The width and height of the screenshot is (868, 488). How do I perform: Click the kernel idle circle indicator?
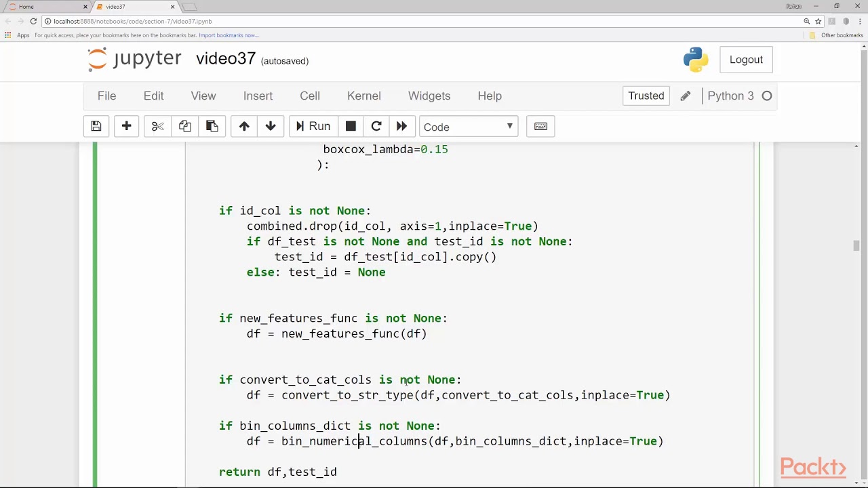click(x=767, y=96)
